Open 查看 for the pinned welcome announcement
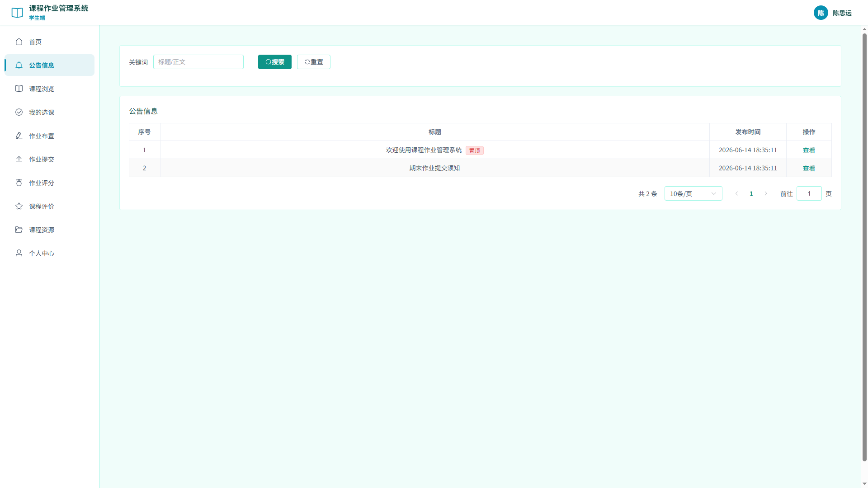 (809, 150)
